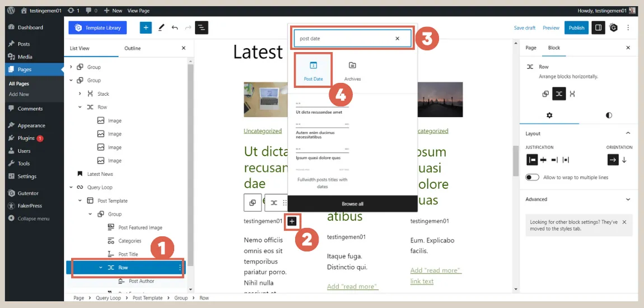Select the pencil Tools icon in toolbar
Image resolution: width=644 pixels, height=308 pixels.
point(161,28)
